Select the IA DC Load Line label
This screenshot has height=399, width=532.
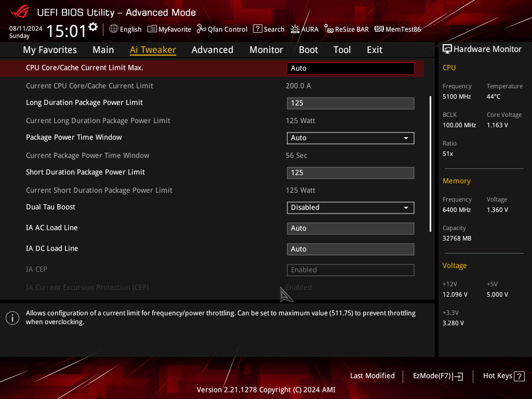click(52, 248)
